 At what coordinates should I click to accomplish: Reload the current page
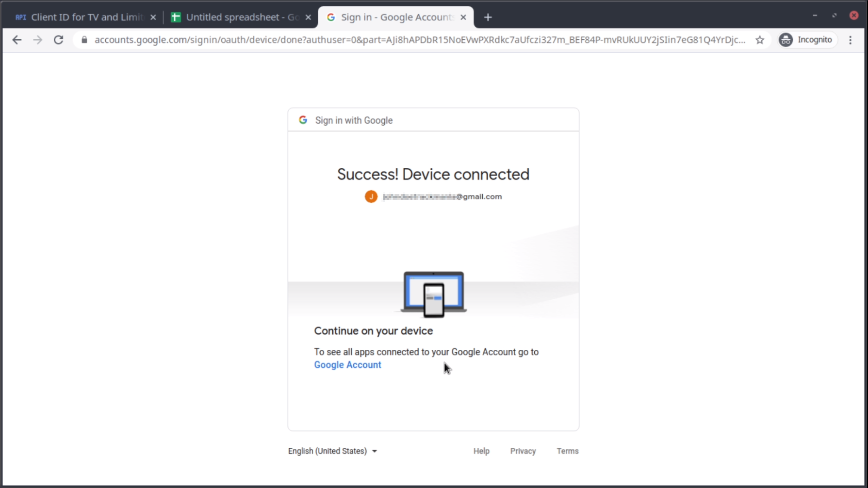click(59, 40)
